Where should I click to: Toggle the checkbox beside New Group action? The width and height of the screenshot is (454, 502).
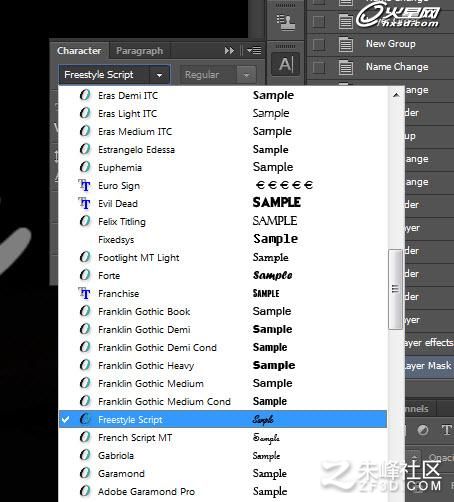(x=319, y=44)
